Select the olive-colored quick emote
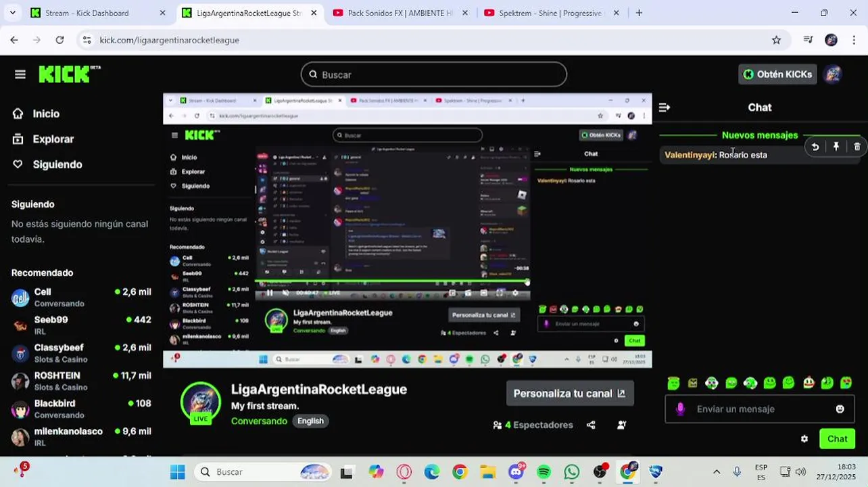868x487 pixels. (x=692, y=383)
